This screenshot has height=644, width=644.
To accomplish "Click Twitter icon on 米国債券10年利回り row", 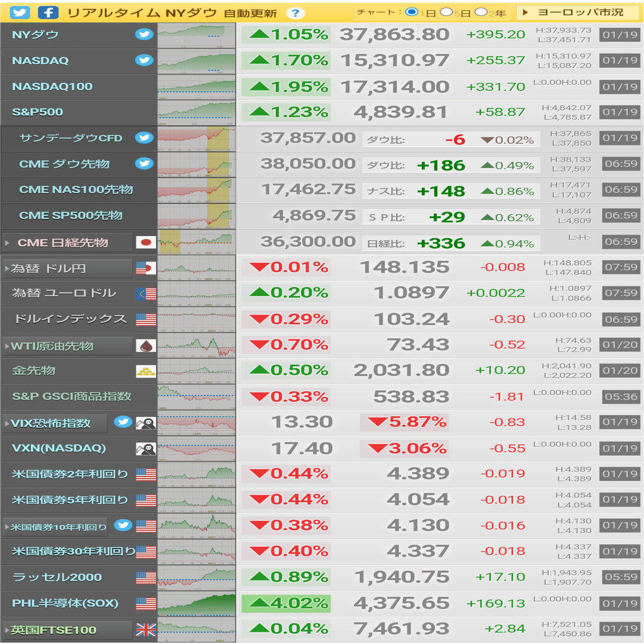I will [x=123, y=525].
